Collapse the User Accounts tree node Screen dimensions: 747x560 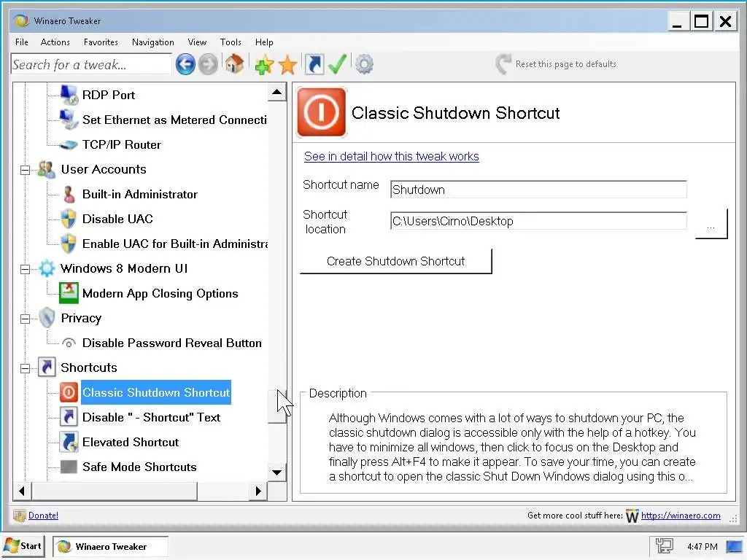pos(26,170)
